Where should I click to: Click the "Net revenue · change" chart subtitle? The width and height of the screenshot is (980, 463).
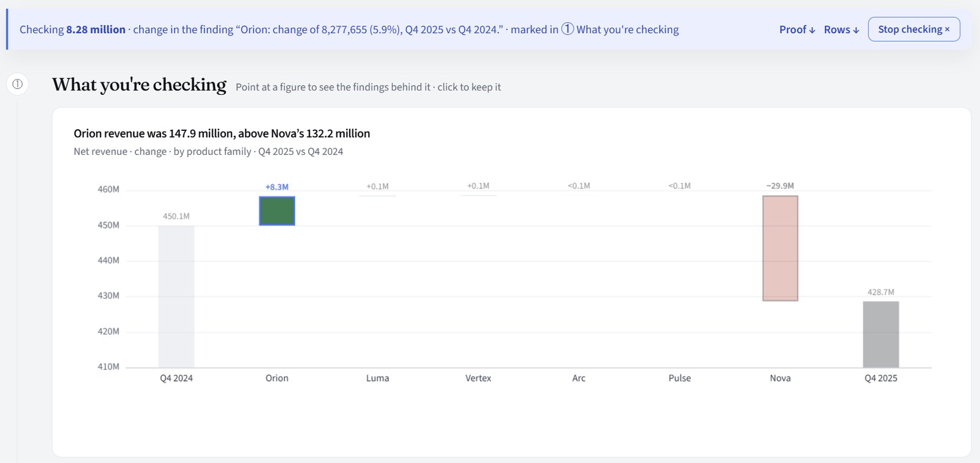point(208,151)
